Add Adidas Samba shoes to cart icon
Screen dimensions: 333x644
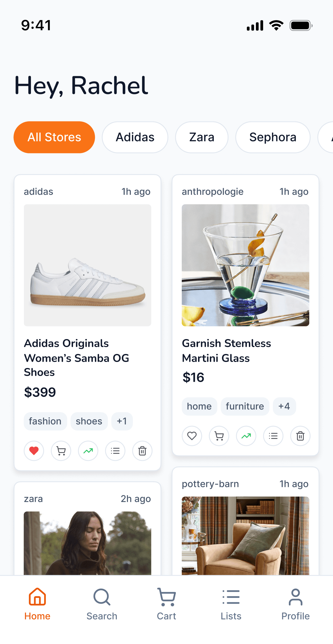tap(61, 451)
